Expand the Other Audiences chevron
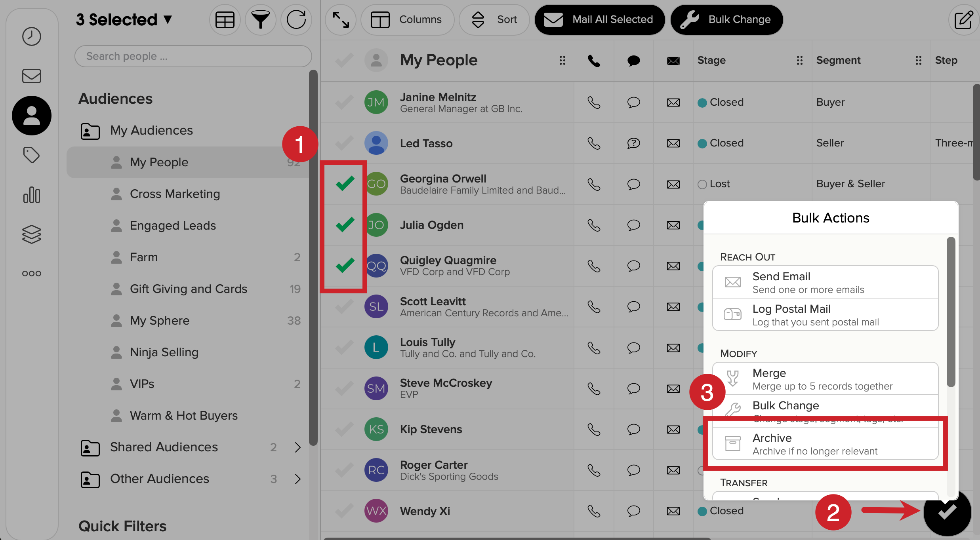This screenshot has height=540, width=980. [x=297, y=479]
